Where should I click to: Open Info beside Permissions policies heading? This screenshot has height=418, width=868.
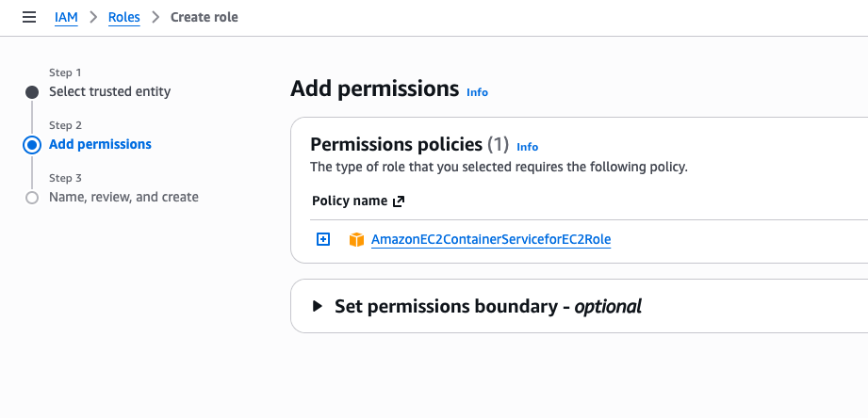tap(528, 147)
